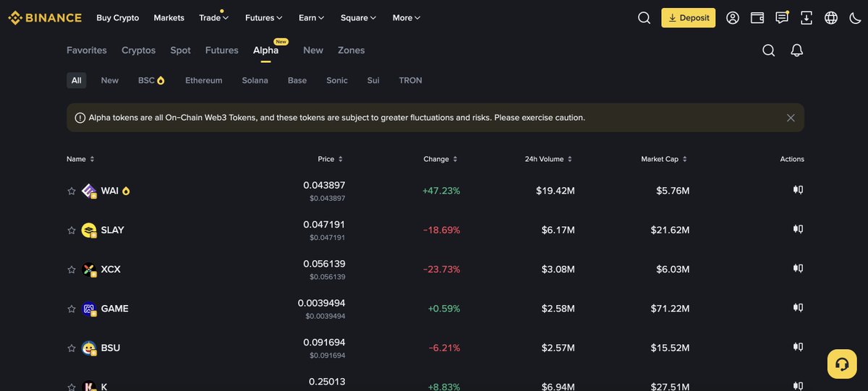Open the messages chat icon
This screenshot has height=391, width=868.
point(782,18)
